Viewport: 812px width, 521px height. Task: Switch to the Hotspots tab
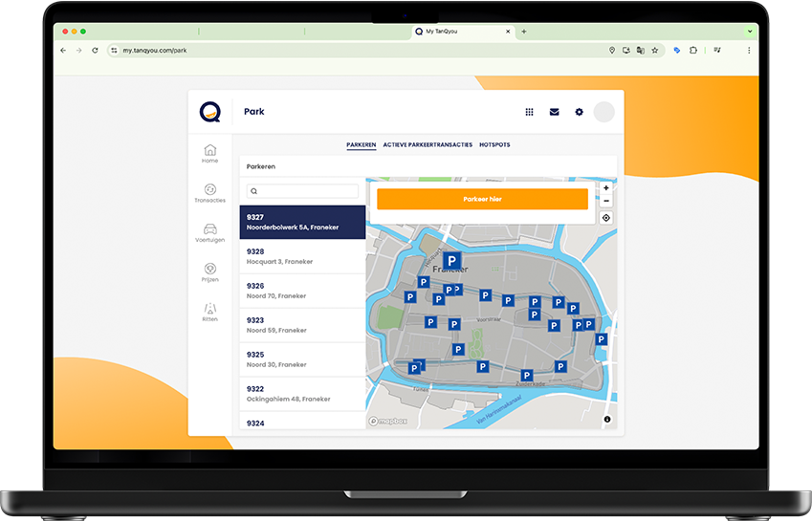point(494,145)
